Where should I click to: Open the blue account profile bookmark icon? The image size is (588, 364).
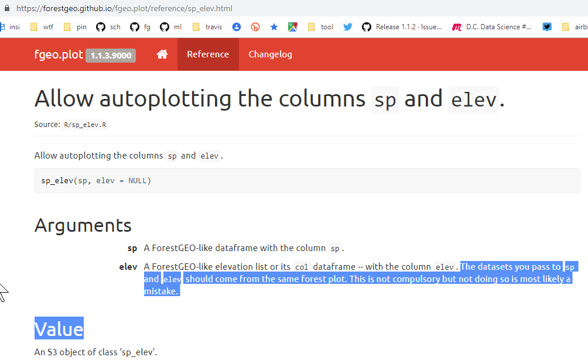(x=236, y=26)
